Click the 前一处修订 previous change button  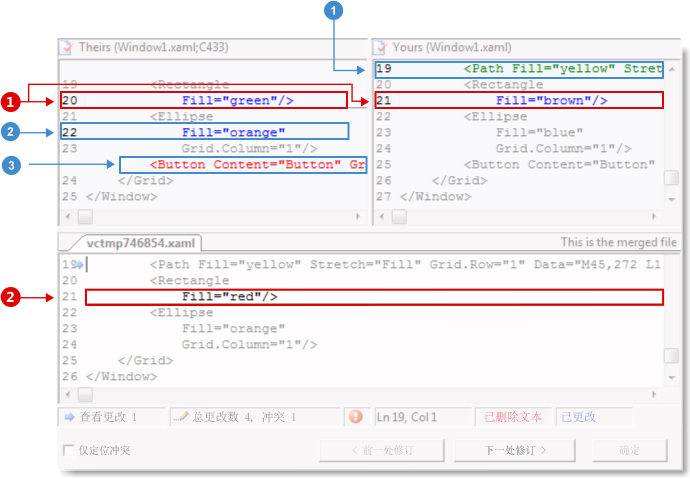pos(382,450)
